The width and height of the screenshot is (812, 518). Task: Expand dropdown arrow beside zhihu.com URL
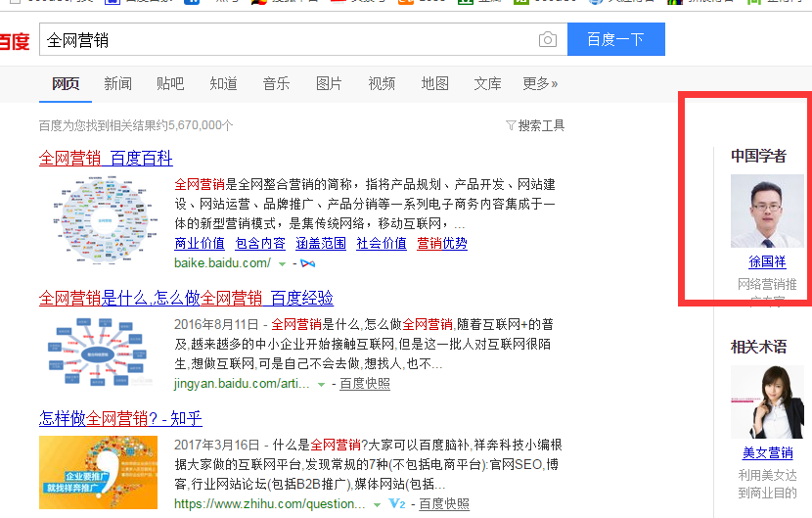(377, 505)
